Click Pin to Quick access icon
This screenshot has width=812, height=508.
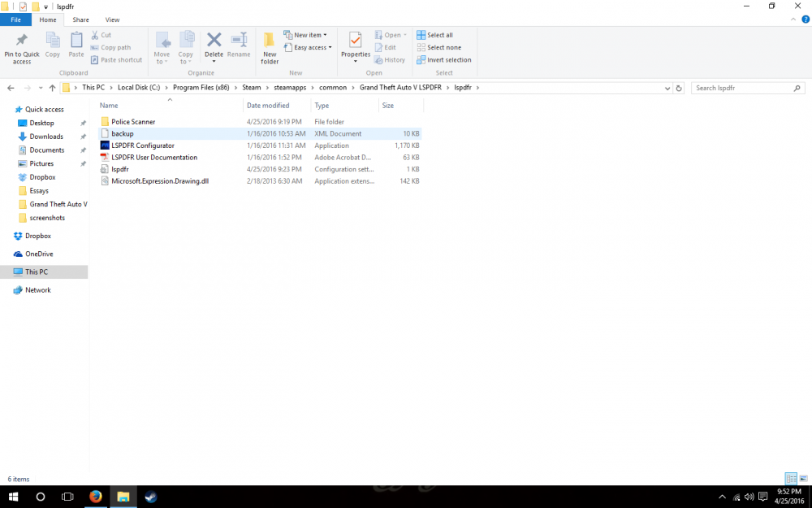[22, 40]
